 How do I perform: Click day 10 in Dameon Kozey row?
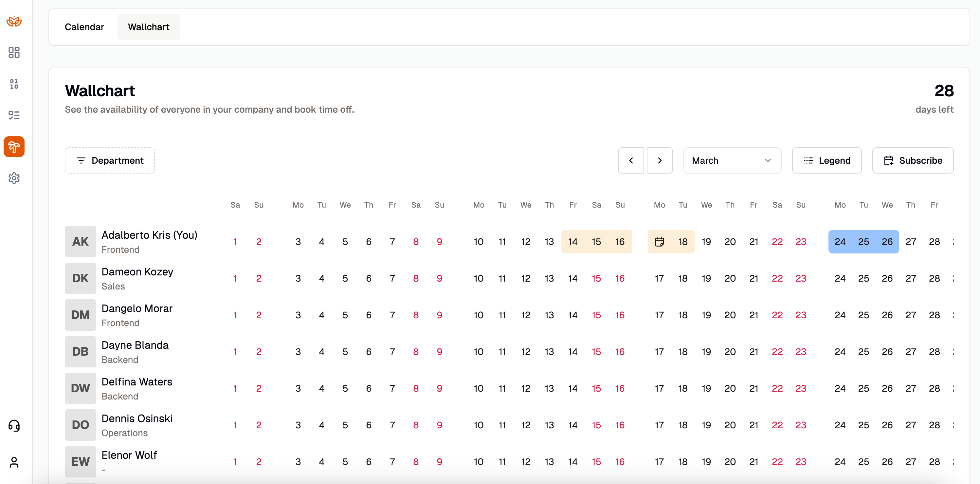point(479,278)
